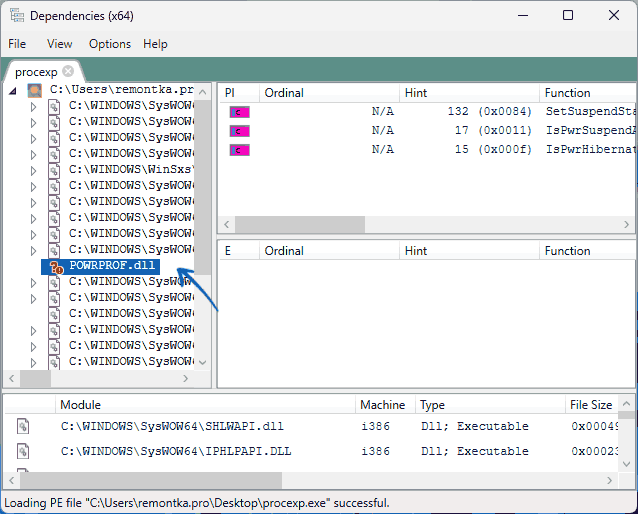Click modules list vertical scrollbar up arrow

pos(627,403)
